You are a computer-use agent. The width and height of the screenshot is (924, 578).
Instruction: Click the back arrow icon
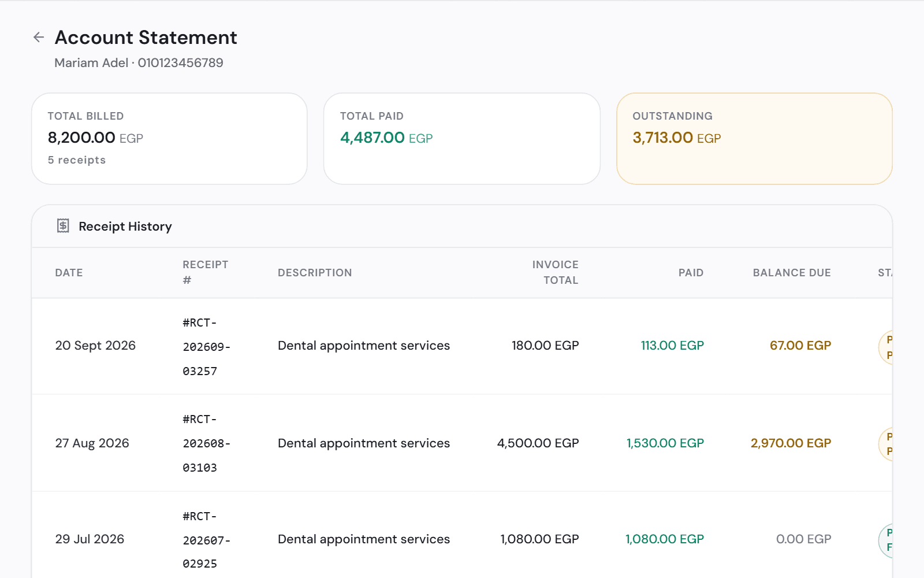click(39, 38)
